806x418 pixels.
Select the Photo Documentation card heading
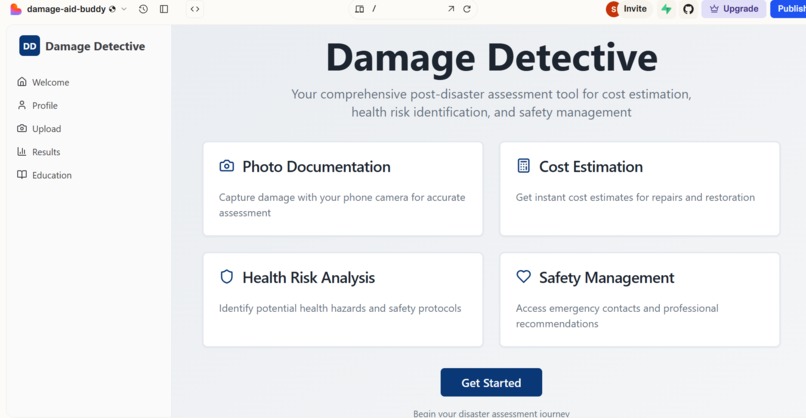tap(316, 167)
